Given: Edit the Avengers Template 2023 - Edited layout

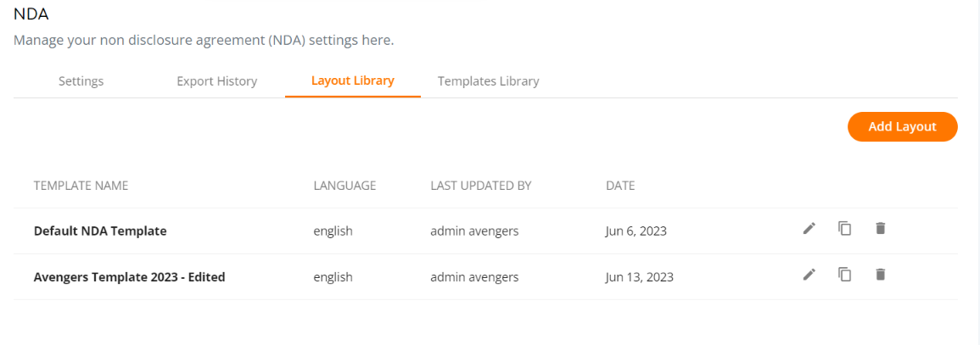Looking at the screenshot, I should (x=809, y=274).
